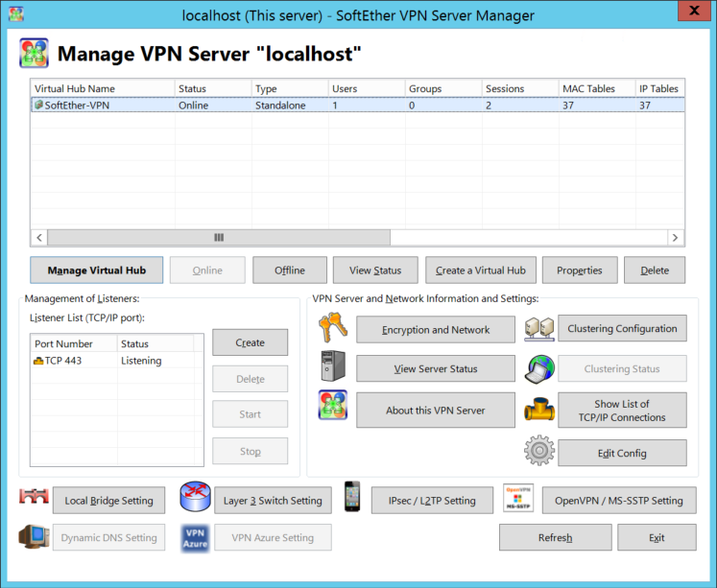Click the hub list left scroll arrow
This screenshot has width=717, height=588.
39,237
